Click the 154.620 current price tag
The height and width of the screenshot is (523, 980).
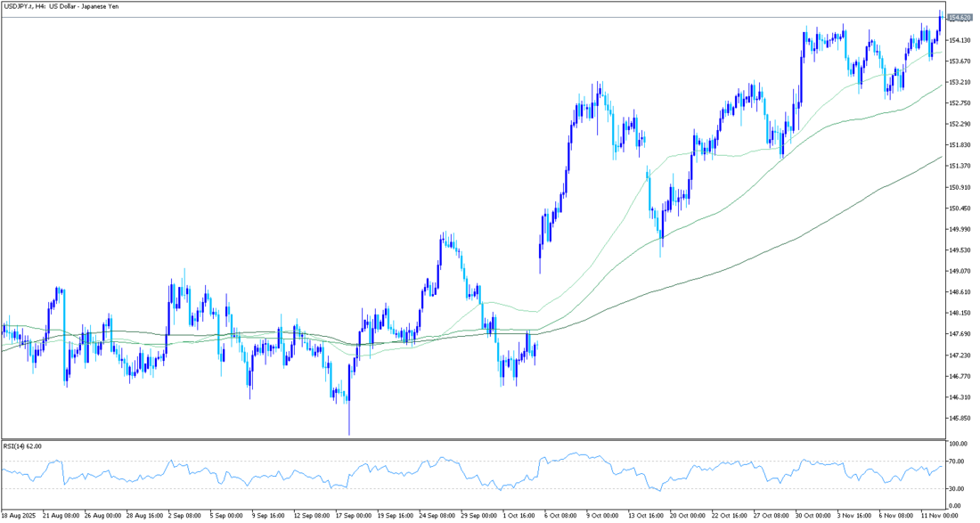tap(960, 18)
